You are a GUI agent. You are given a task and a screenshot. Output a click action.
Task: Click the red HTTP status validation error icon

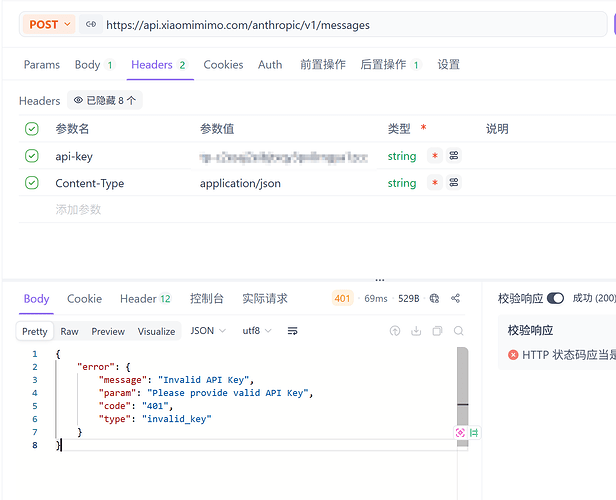point(513,355)
